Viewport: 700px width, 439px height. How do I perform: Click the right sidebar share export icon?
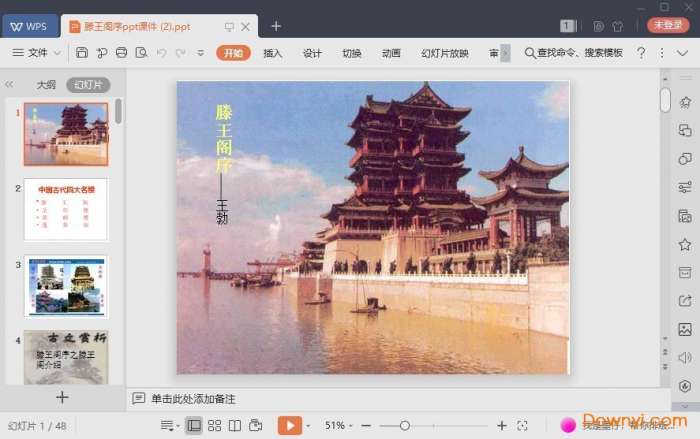[x=685, y=301]
